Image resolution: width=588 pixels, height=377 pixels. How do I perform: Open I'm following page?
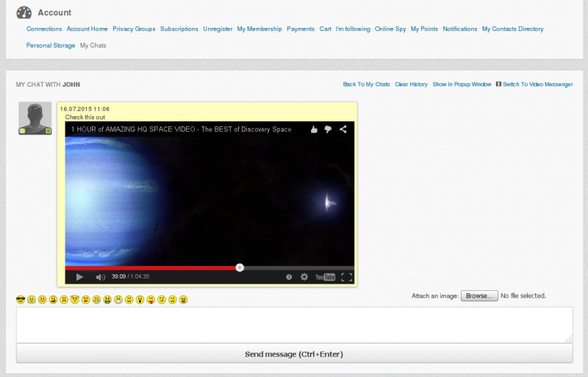point(353,29)
